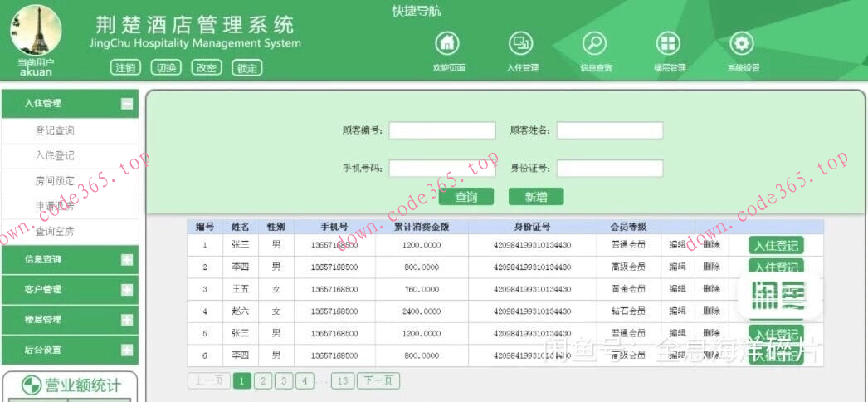Expand the 楼层管理 sidebar section
The height and width of the screenshot is (402, 868).
click(x=127, y=320)
